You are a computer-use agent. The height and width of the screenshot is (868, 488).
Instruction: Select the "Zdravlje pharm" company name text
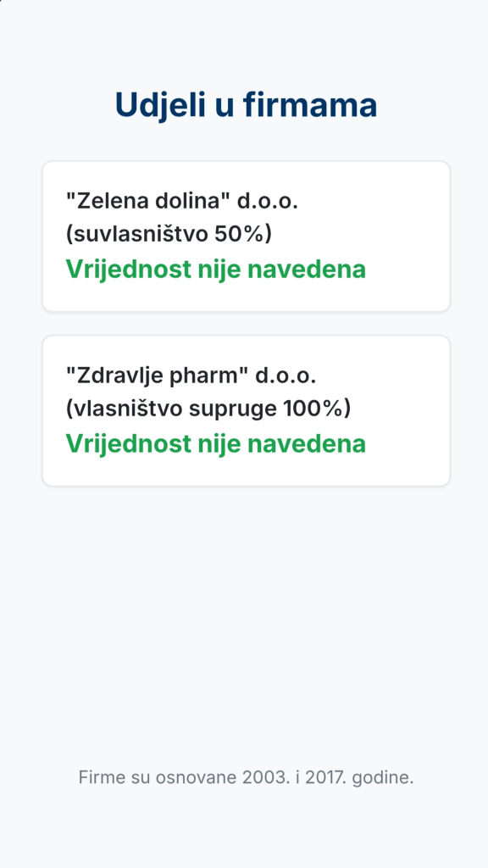[157, 376]
